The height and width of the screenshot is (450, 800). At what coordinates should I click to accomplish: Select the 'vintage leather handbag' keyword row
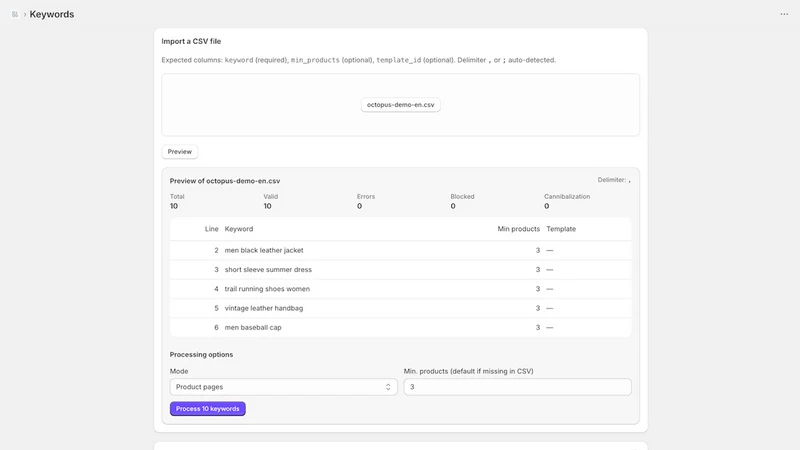(x=401, y=308)
